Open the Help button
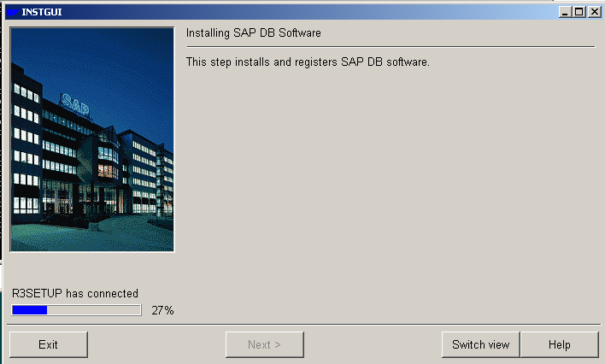 click(x=560, y=344)
